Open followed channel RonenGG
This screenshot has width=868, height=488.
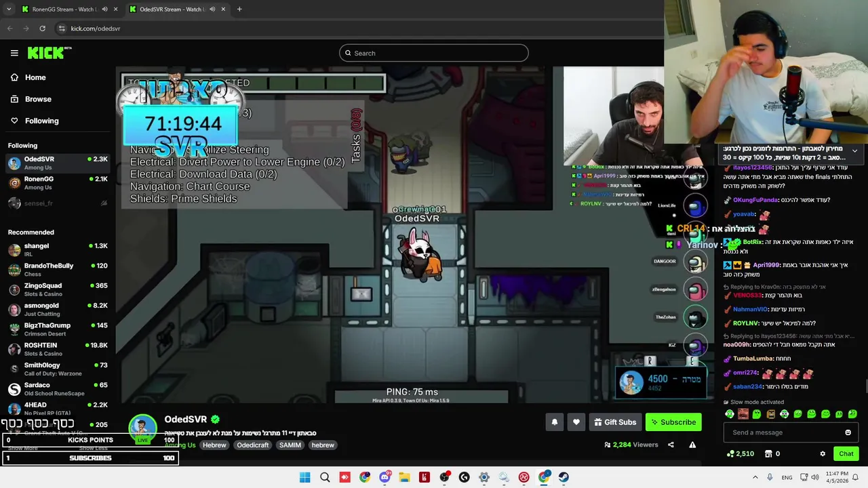click(57, 183)
